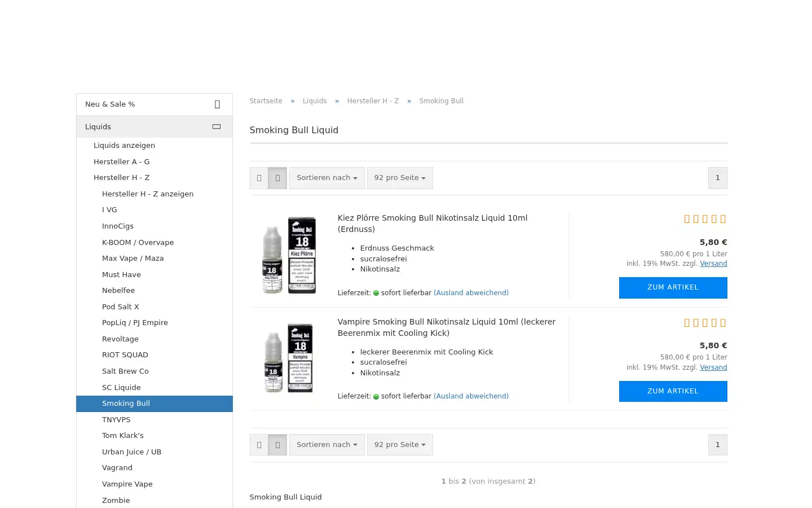Click green availability dot for Kiez Plörre

[376, 293]
